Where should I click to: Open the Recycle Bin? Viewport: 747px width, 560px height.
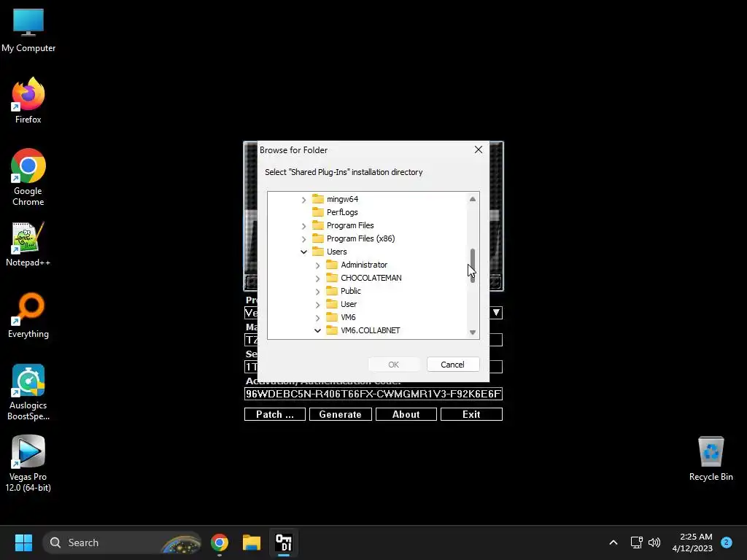tap(711, 459)
